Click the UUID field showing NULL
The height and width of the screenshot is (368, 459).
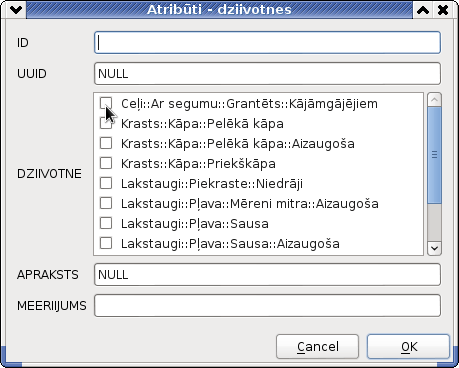pos(267,74)
